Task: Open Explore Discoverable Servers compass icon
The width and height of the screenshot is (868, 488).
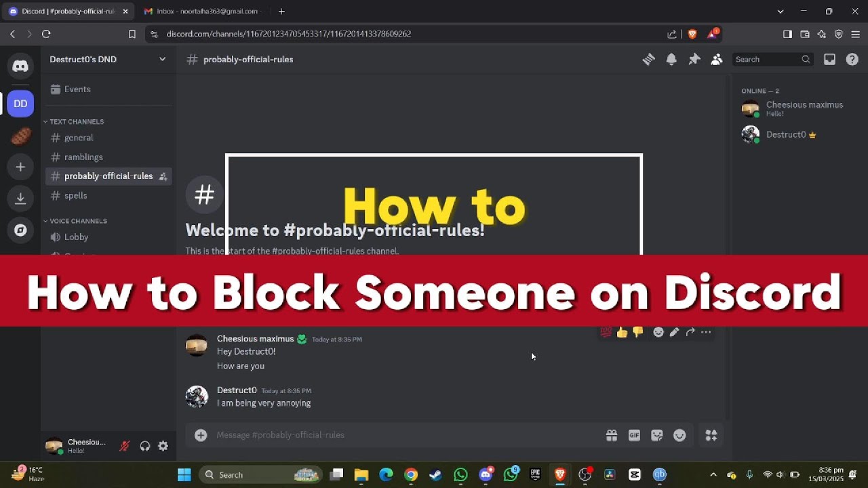Action: tap(20, 230)
